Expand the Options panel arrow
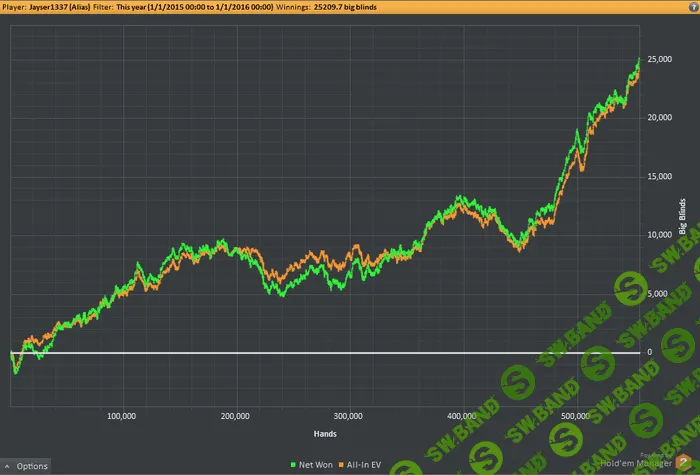Screen dimensions: 700x475 click(x=8, y=466)
